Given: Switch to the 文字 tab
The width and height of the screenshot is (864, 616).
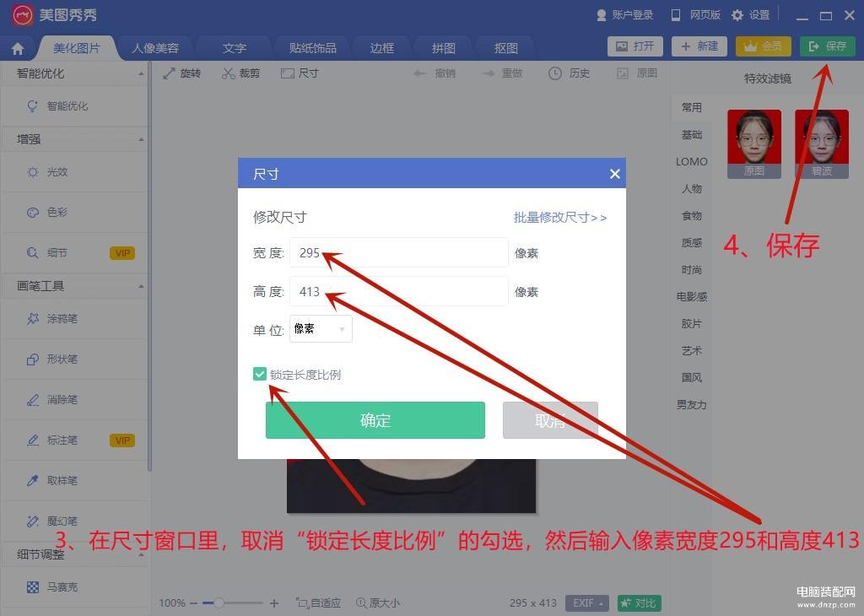Looking at the screenshot, I should (x=235, y=48).
